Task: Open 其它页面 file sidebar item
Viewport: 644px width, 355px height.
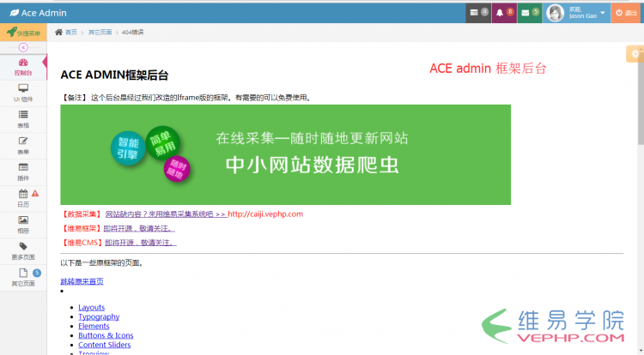Action: [23, 278]
